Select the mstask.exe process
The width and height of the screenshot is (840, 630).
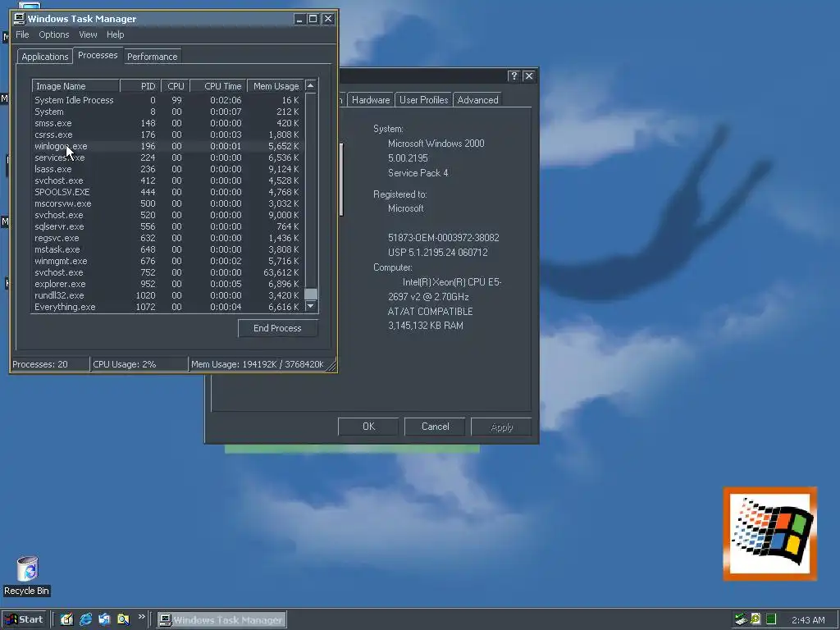(167, 249)
